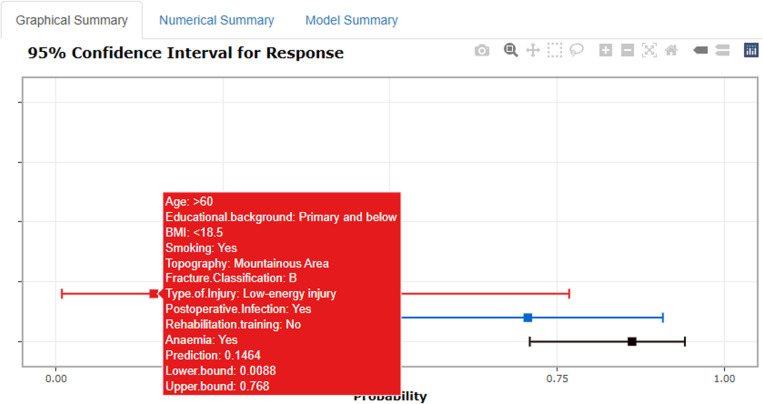
Task: Choose the Box Select tool
Action: [555, 50]
